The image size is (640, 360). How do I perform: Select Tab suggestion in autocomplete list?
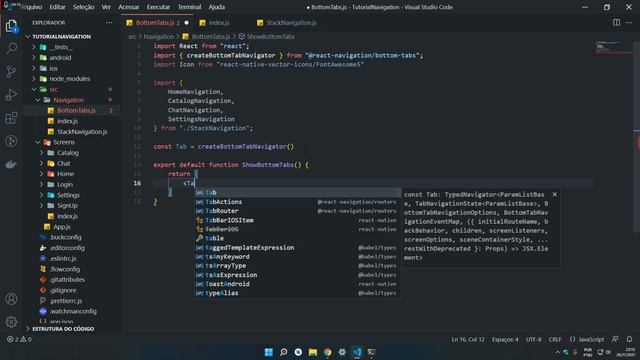[x=297, y=193]
